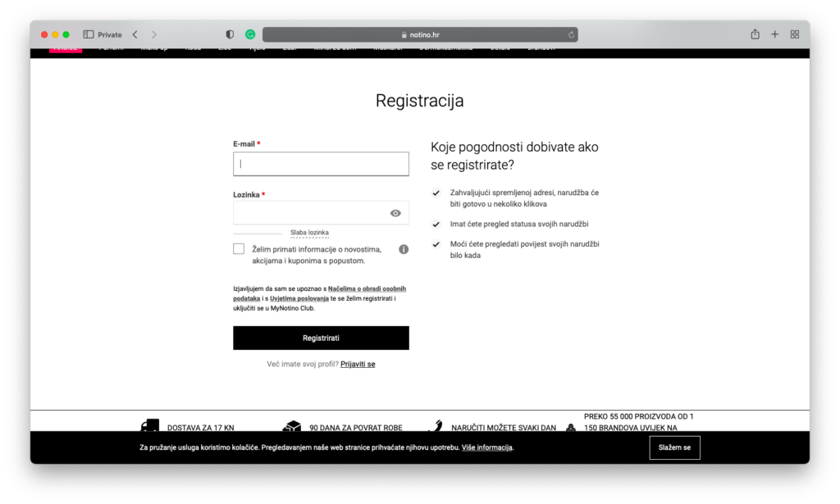
Task: Click the Registrirati button
Action: coord(321,338)
